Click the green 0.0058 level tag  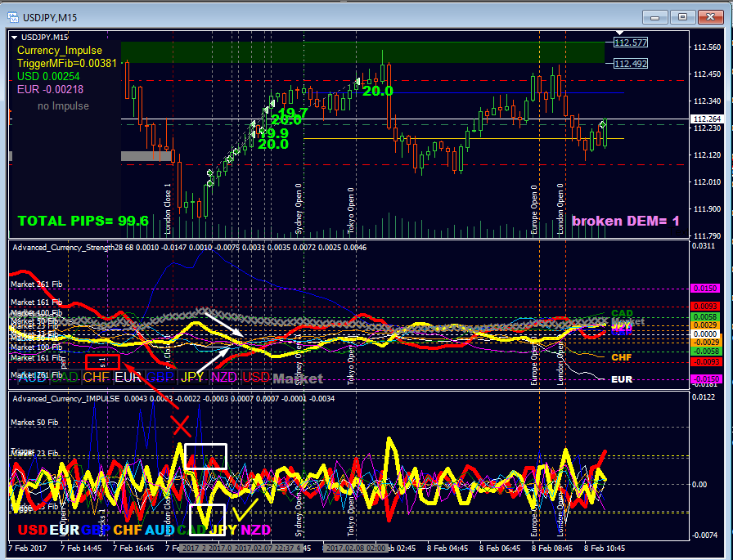(x=706, y=316)
